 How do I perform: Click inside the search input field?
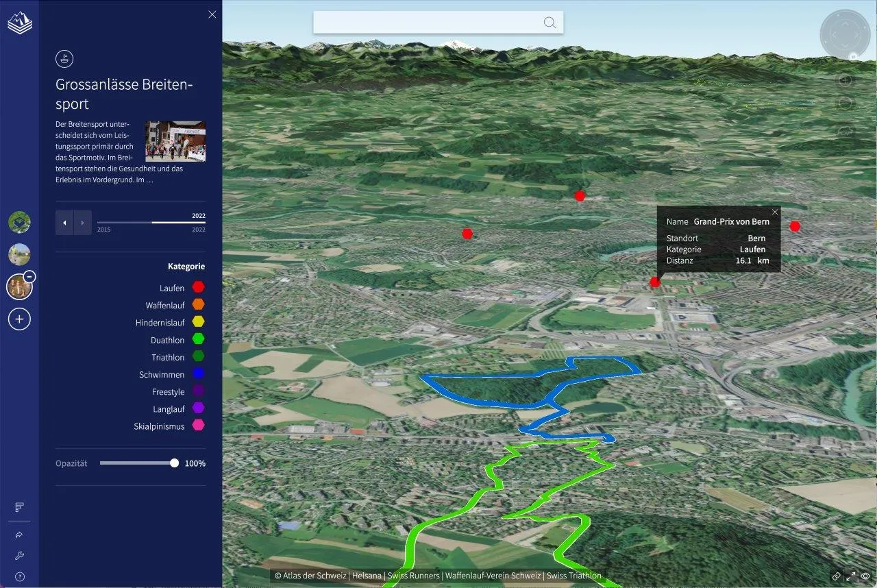[x=425, y=23]
